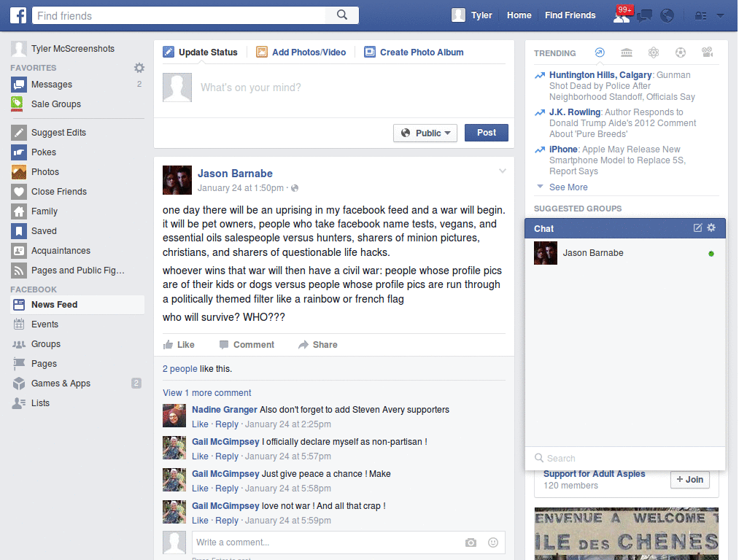This screenshot has height=560, width=747.
Task: Open the Family list
Action: (x=77, y=211)
